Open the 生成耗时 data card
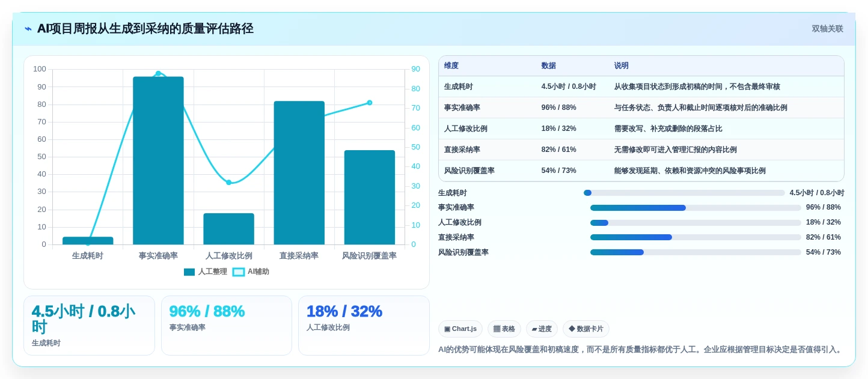 (x=89, y=326)
